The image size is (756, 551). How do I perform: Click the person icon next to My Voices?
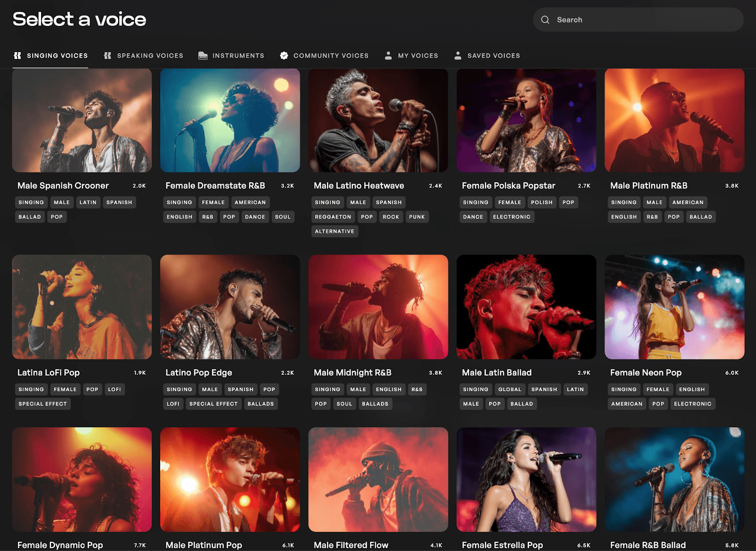[388, 55]
